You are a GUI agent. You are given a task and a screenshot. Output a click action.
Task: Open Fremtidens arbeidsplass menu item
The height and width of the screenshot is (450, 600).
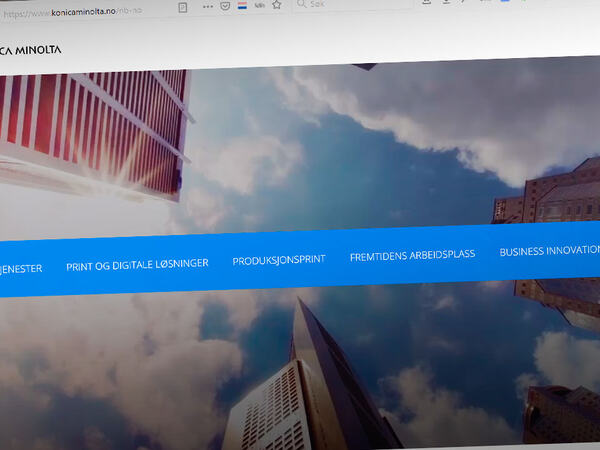412,256
